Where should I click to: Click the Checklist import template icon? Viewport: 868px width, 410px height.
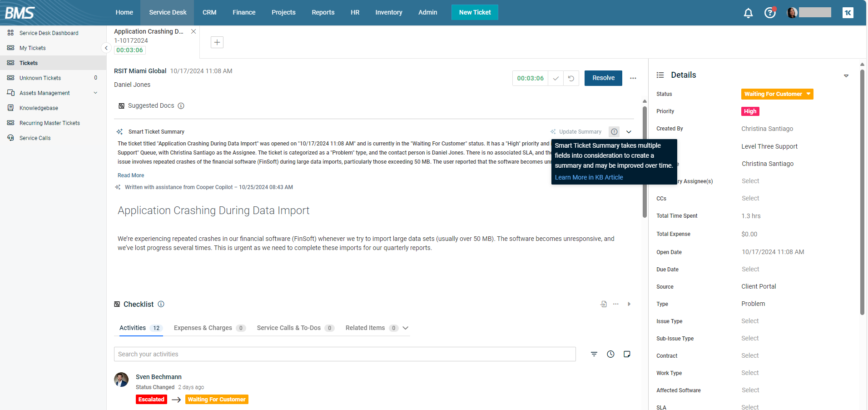tap(603, 304)
